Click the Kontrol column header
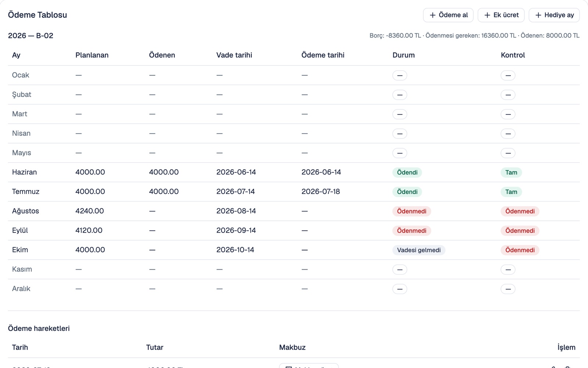This screenshot has width=588, height=368. tap(513, 55)
